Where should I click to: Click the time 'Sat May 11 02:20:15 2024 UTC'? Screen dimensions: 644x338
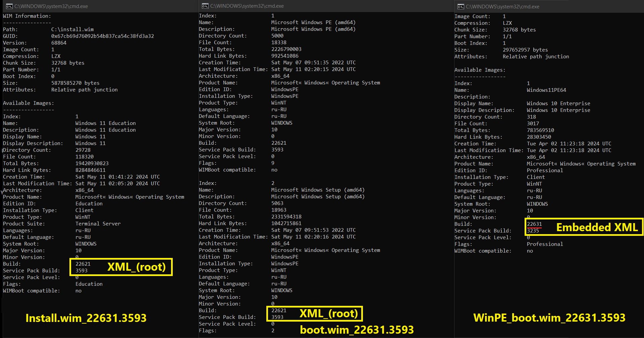314,69
